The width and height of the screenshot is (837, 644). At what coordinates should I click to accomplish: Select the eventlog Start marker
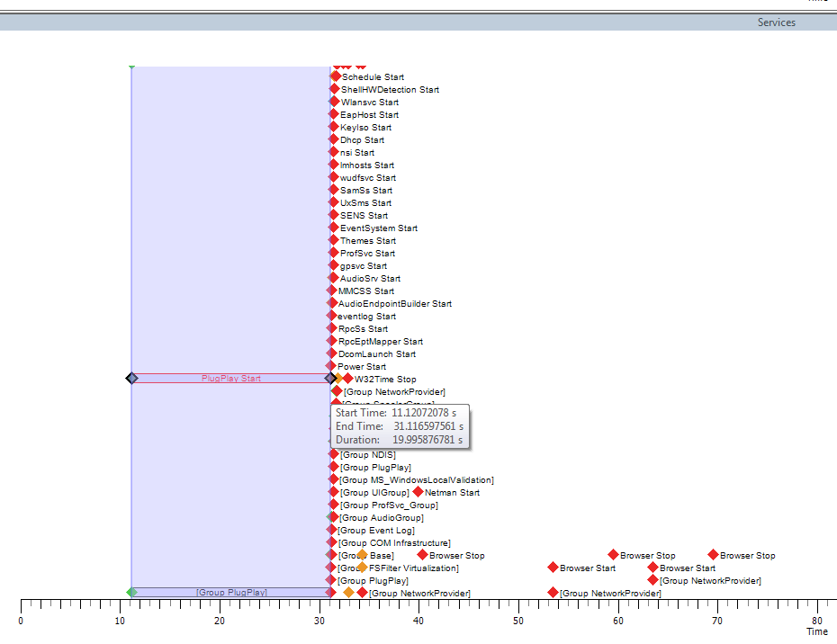[x=331, y=316]
